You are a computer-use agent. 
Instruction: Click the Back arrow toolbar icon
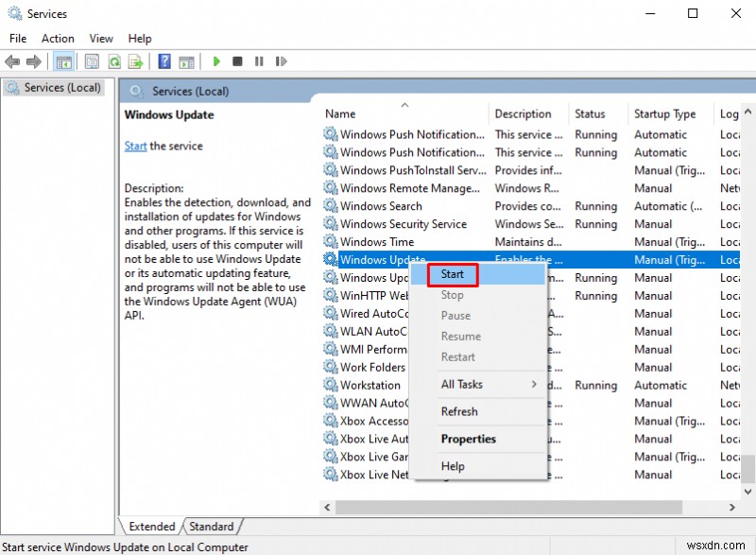12,61
